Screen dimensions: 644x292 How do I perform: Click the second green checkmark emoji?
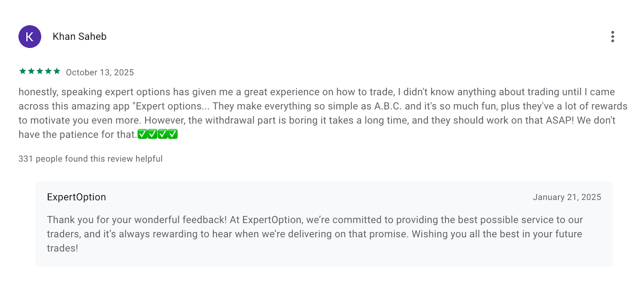pos(153,134)
